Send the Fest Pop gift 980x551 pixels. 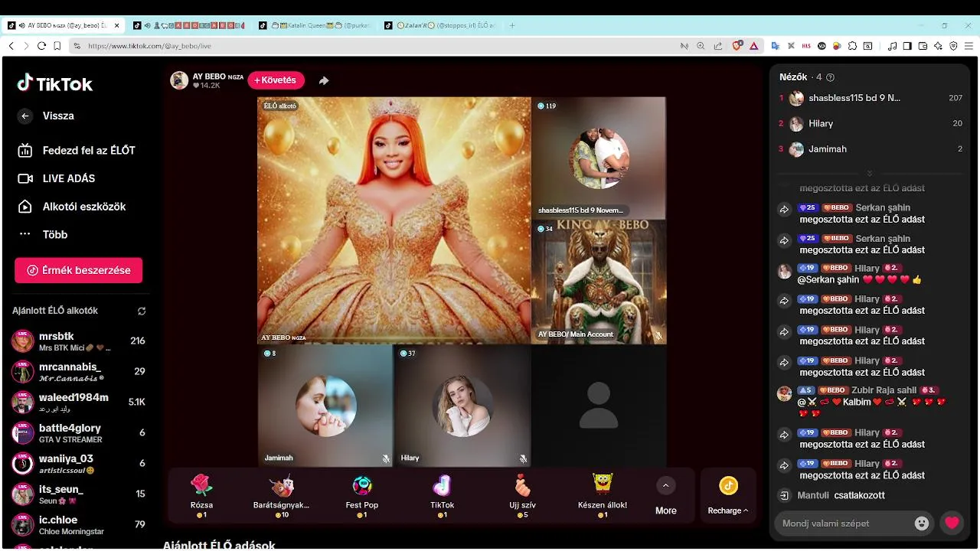361,495
